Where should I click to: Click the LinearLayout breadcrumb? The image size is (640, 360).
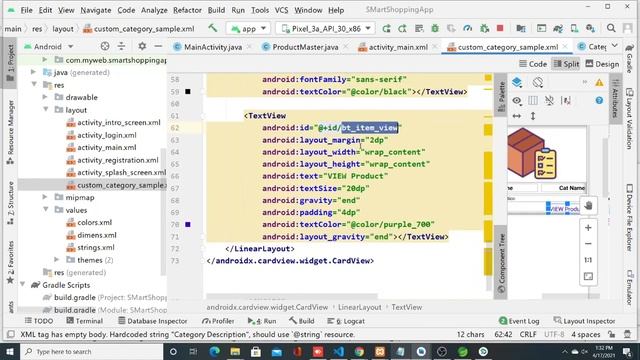tap(359, 307)
